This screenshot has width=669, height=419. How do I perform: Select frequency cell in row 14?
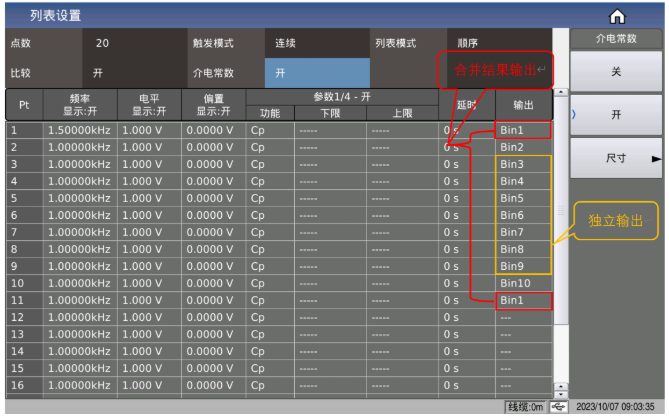[80, 352]
